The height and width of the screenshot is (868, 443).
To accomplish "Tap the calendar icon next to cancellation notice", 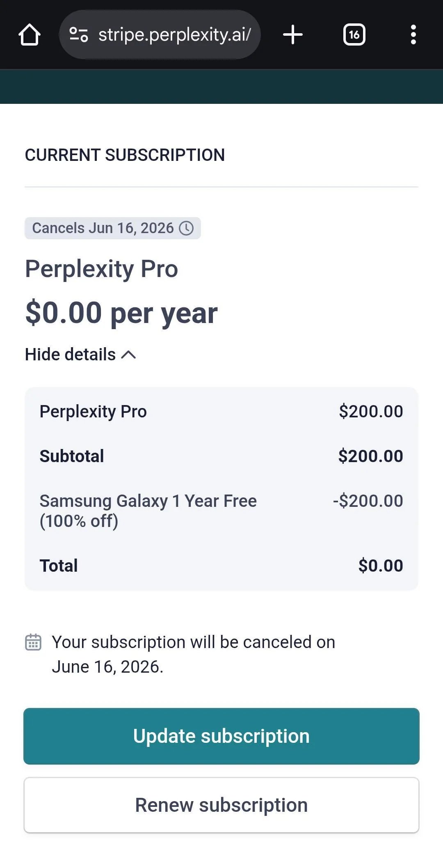I will (x=33, y=642).
